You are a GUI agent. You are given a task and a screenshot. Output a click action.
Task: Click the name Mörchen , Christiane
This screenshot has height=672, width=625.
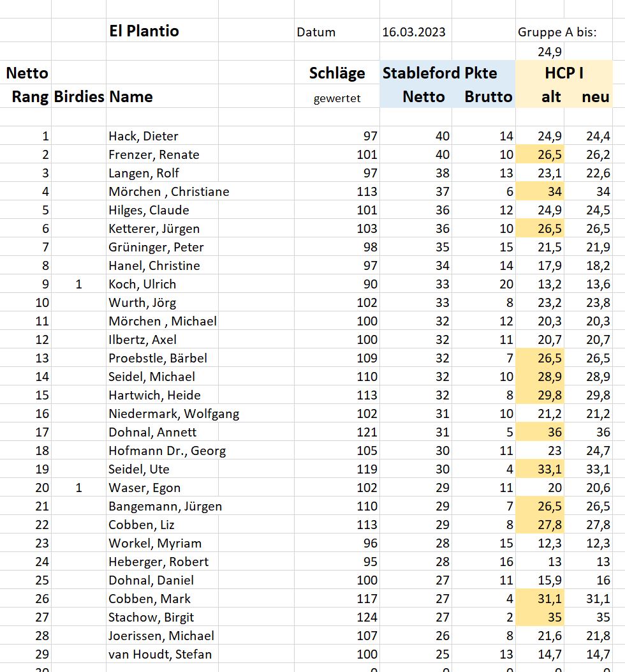169,191
